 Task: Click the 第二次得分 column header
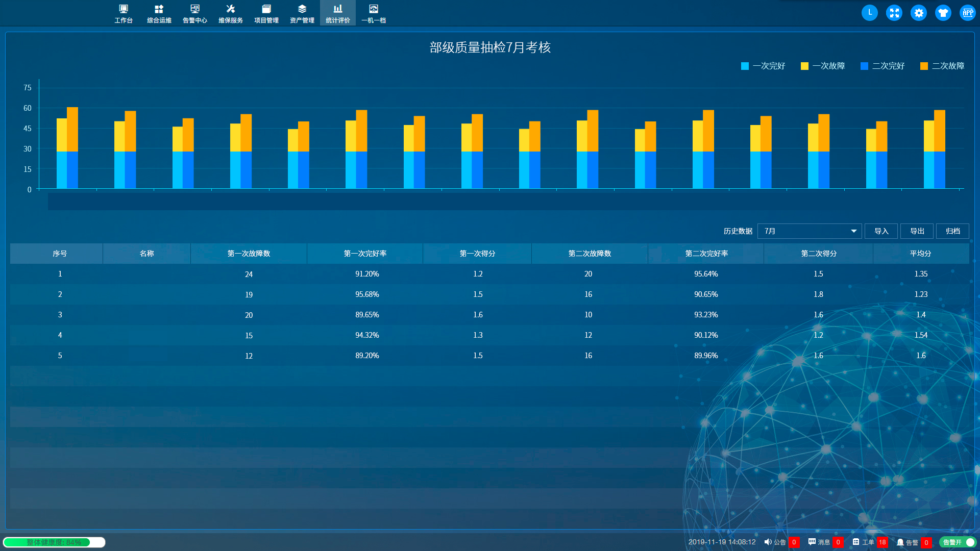819,254
